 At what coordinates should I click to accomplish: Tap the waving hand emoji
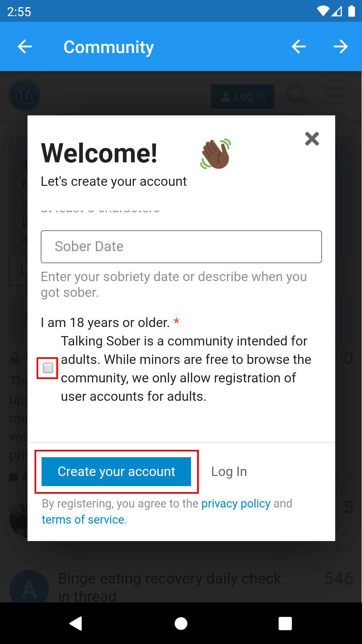[216, 154]
